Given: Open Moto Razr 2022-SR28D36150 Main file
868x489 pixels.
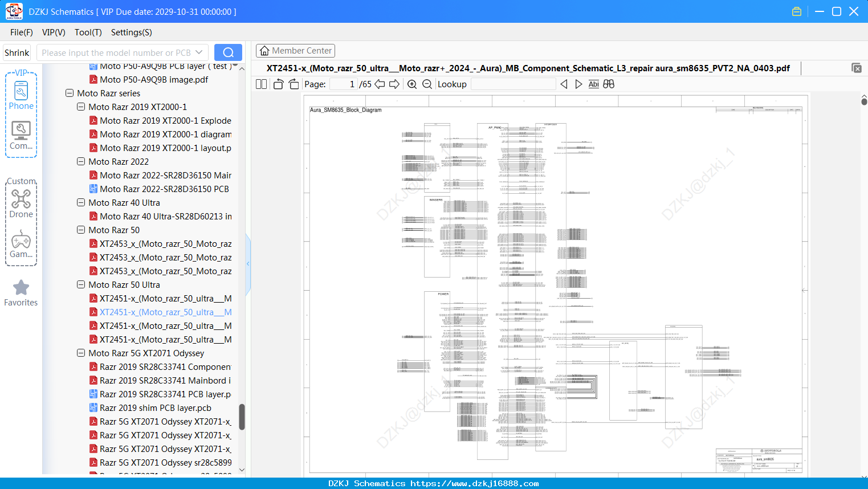Looking at the screenshot, I should click(165, 176).
